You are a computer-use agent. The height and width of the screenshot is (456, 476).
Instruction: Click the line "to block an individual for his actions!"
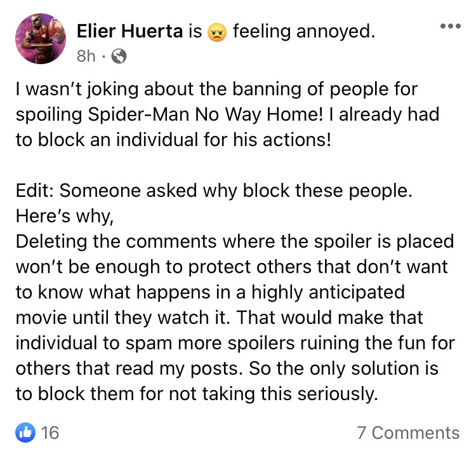[173, 140]
